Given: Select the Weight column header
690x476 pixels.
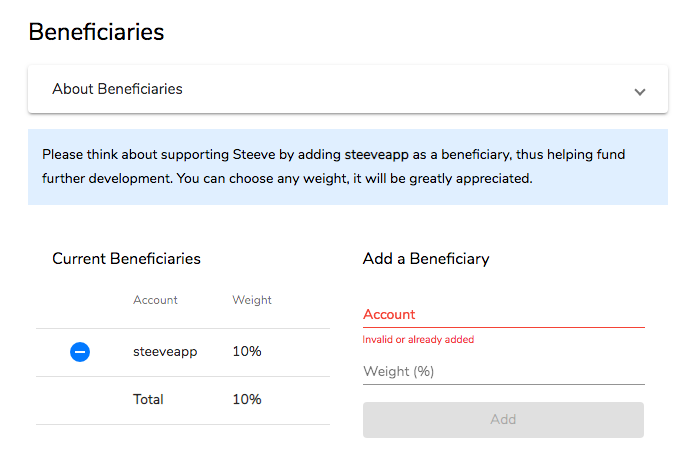Looking at the screenshot, I should point(252,300).
